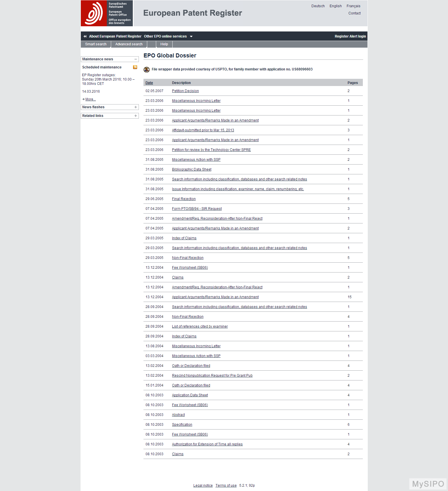This screenshot has width=448, height=491.
Task: Switch language to Deutsch
Action: [x=318, y=6]
